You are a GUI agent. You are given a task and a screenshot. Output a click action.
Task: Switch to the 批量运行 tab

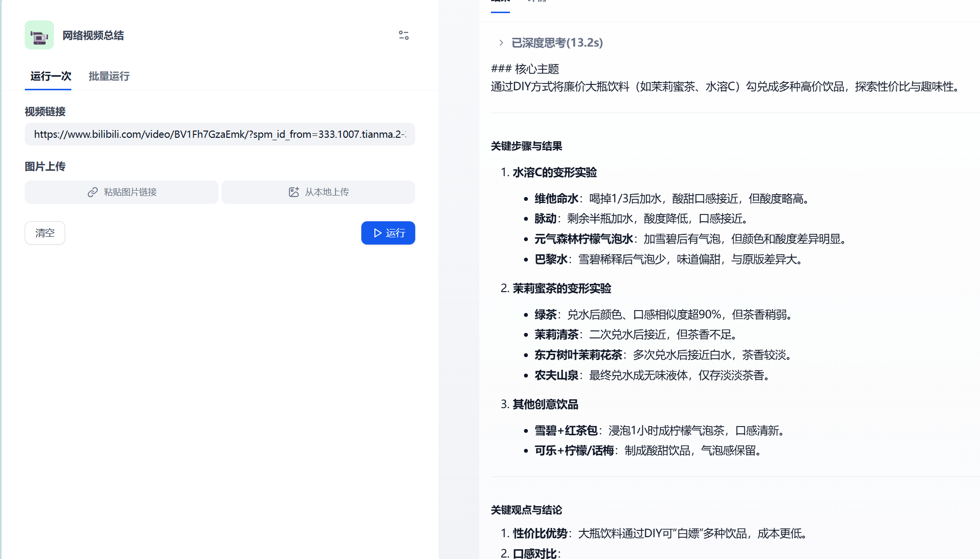pos(109,76)
